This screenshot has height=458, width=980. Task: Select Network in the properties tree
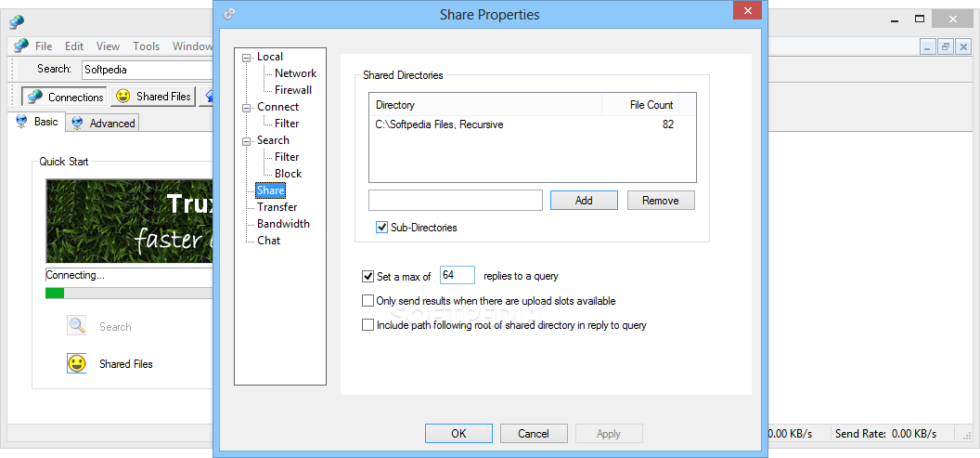tap(296, 73)
